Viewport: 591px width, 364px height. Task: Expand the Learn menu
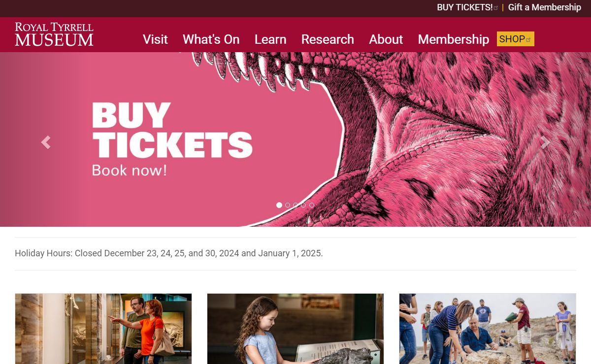coord(270,39)
